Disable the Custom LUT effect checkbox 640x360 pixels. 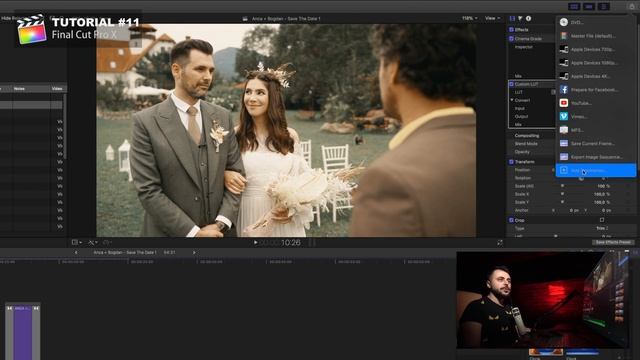pos(511,84)
